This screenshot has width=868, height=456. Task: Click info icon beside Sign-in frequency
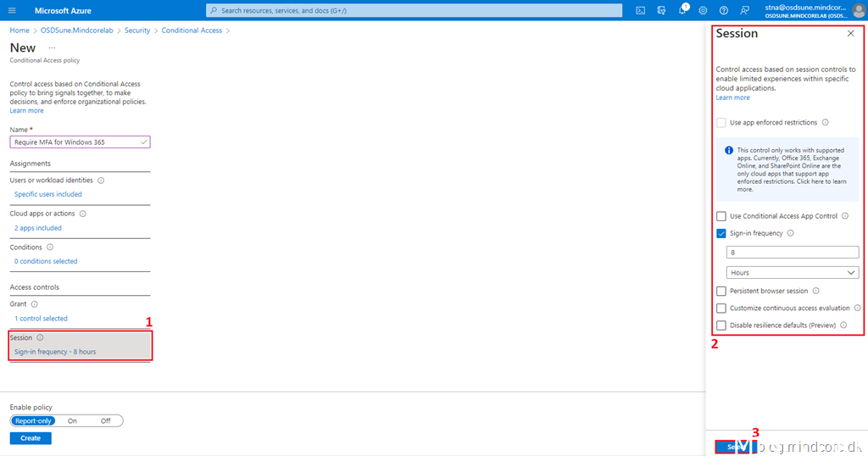click(x=790, y=233)
